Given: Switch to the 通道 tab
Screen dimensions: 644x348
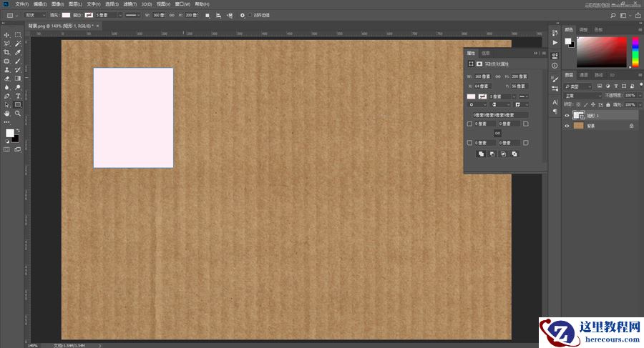Looking at the screenshot, I should [x=584, y=74].
